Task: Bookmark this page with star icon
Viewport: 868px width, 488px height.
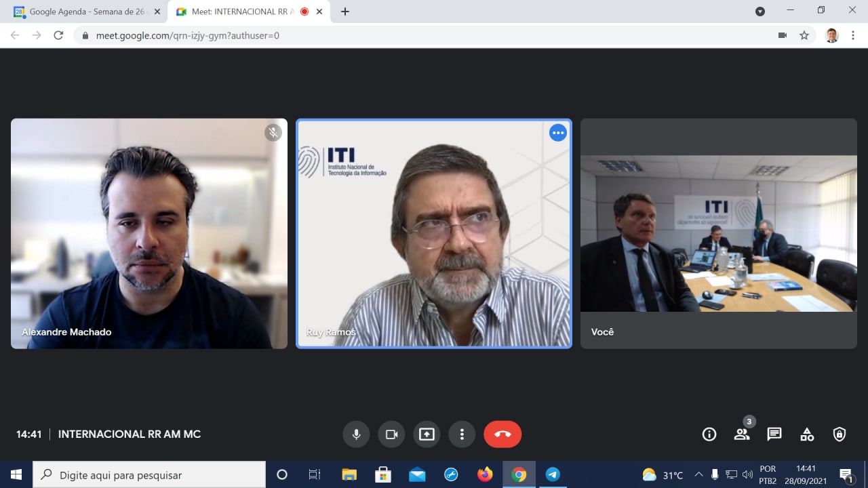Action: coord(804,35)
